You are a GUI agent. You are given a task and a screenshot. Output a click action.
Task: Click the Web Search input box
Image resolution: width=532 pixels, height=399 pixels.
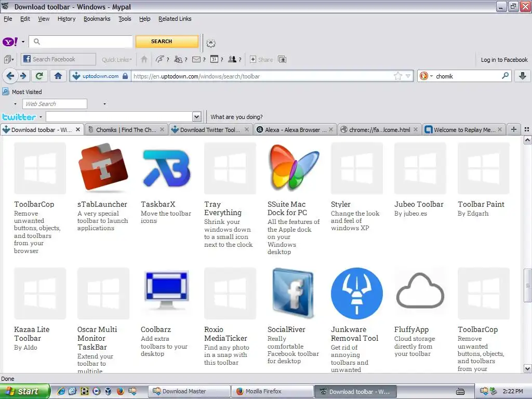click(55, 104)
